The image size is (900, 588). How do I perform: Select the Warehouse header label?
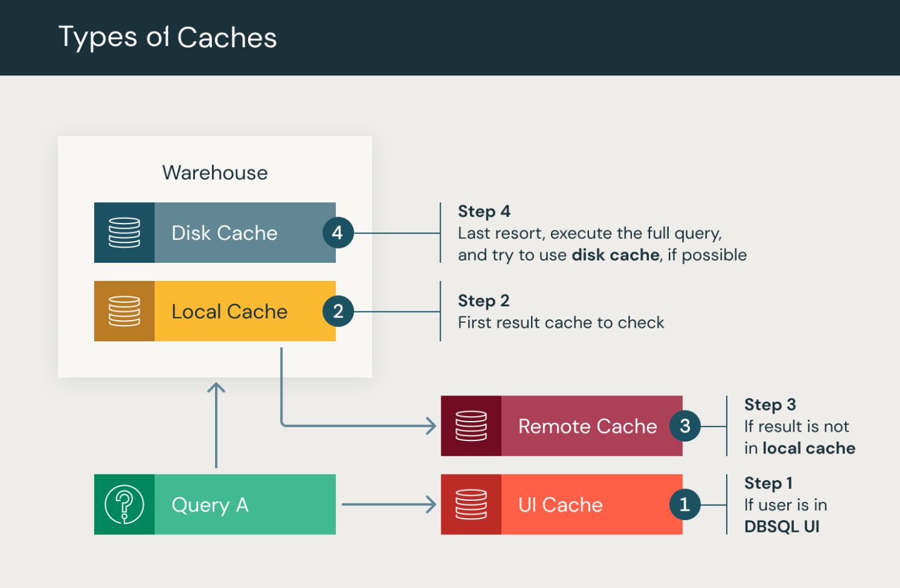coord(214,173)
